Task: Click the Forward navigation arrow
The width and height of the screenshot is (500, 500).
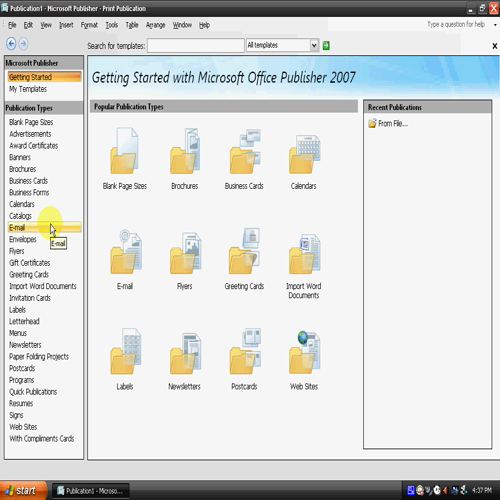Action: (23, 44)
